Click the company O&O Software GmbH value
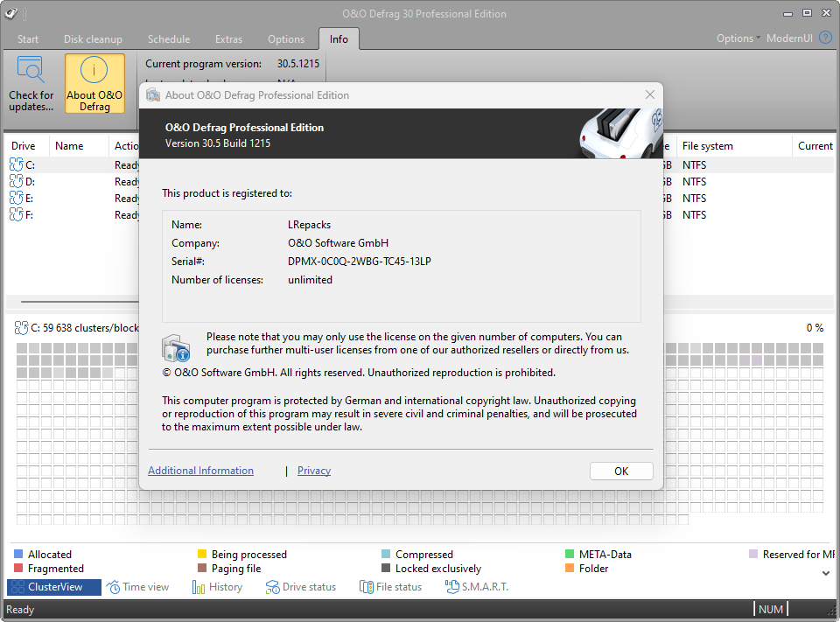This screenshot has width=840, height=622. click(338, 243)
